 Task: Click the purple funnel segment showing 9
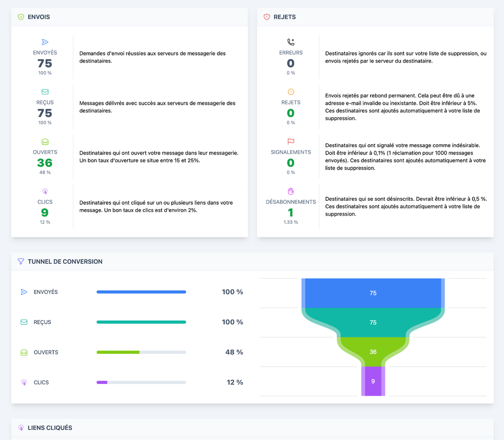tap(373, 381)
